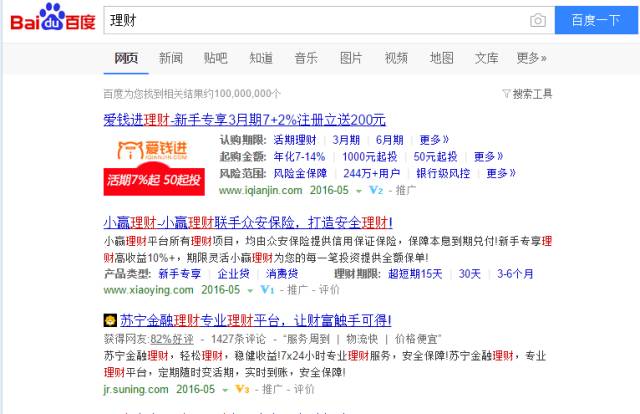Viewport: 640px width, 414px height.
Task: Click the 活期理财 link
Action: pos(295,140)
